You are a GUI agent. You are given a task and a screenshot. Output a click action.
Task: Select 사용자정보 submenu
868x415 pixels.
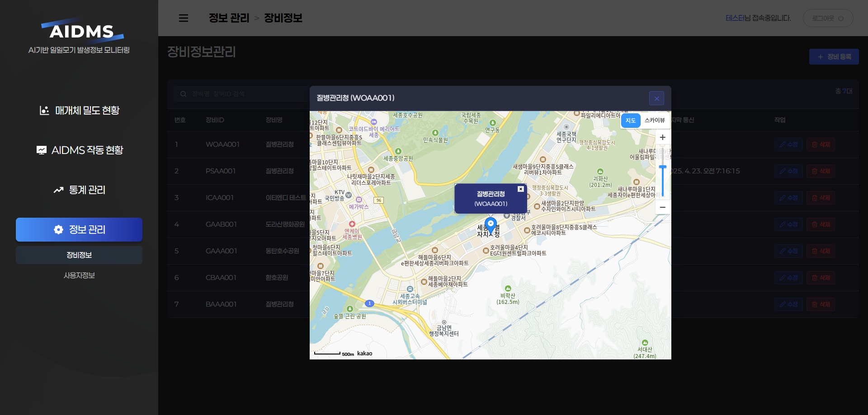click(79, 275)
